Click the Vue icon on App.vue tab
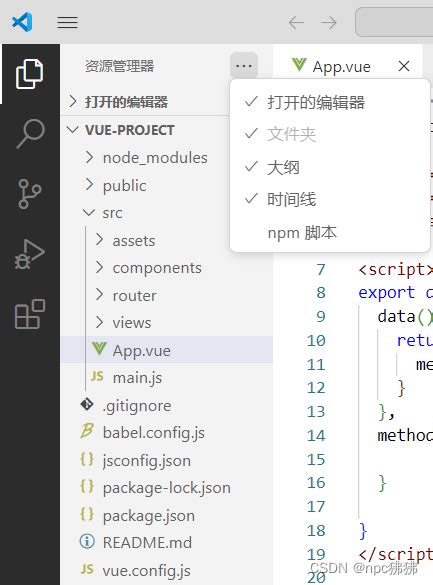Screen dimensions: 433x585 (299, 65)
